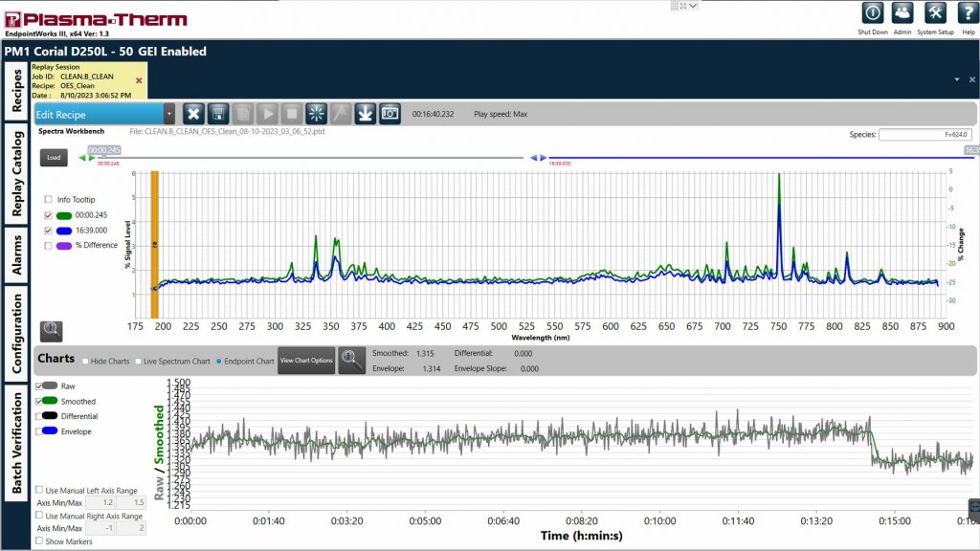Open System Setup tools icon
This screenshot has width=980, height=551.
(x=936, y=13)
